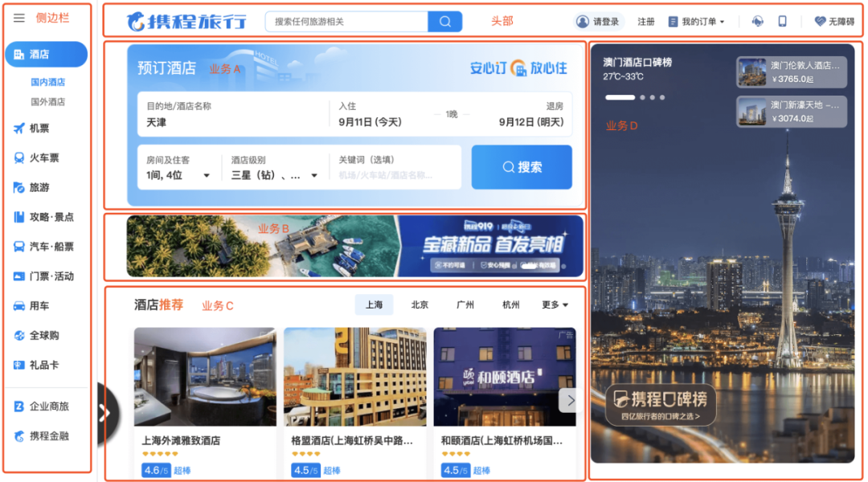Toggle the hamburger sidebar menu
This screenshot has height=482, width=868.
click(x=18, y=18)
